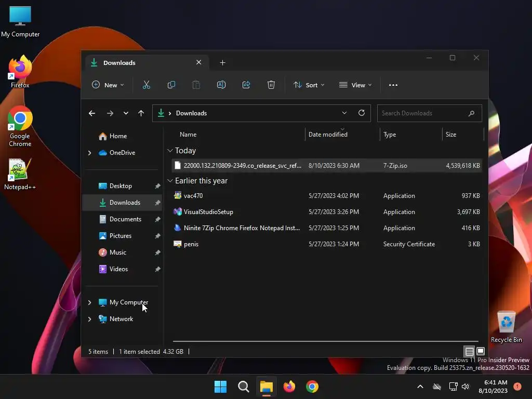Add a new tab
Viewport: 532px width, 399px height.
[x=222, y=63]
